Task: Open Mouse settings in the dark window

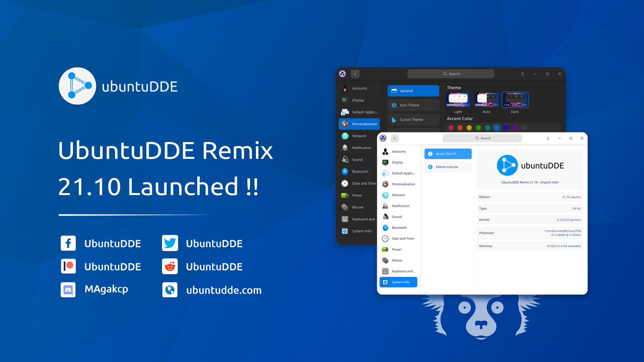Action: (x=358, y=207)
